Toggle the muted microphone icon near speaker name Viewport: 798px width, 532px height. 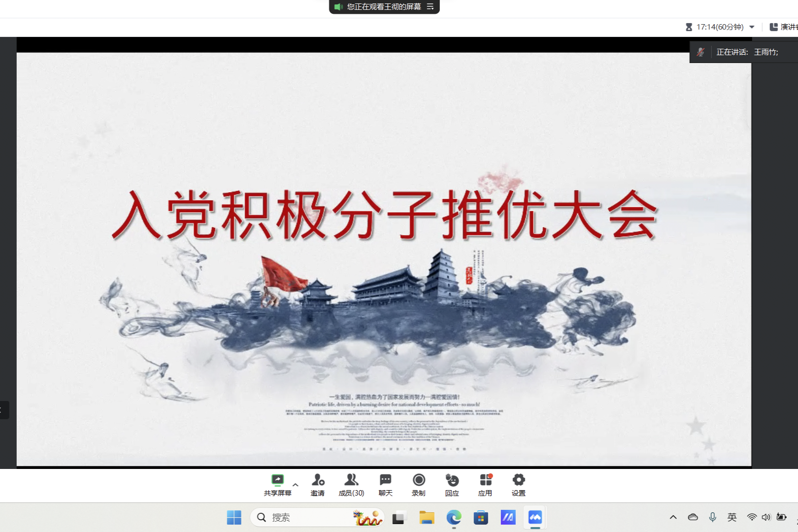click(700, 52)
